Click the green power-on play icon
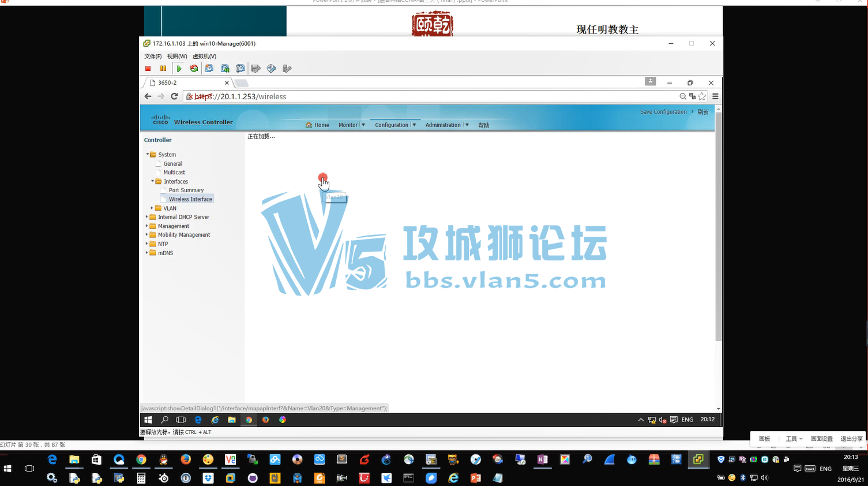This screenshot has height=486, width=868. (x=179, y=69)
